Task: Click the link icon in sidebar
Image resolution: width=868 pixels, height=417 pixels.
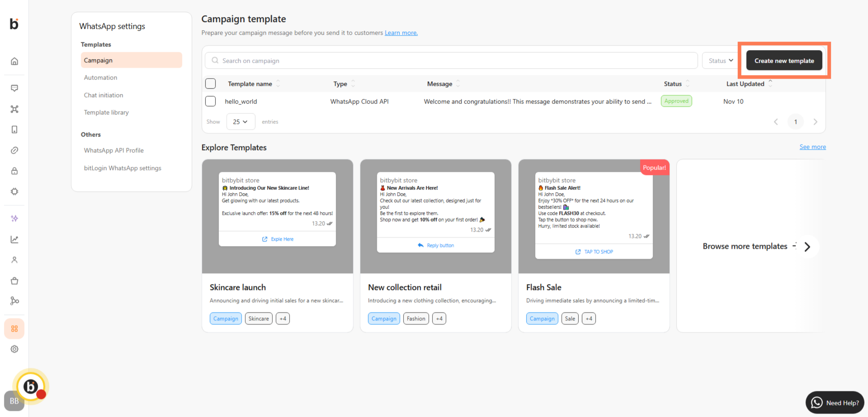Action: 14,150
